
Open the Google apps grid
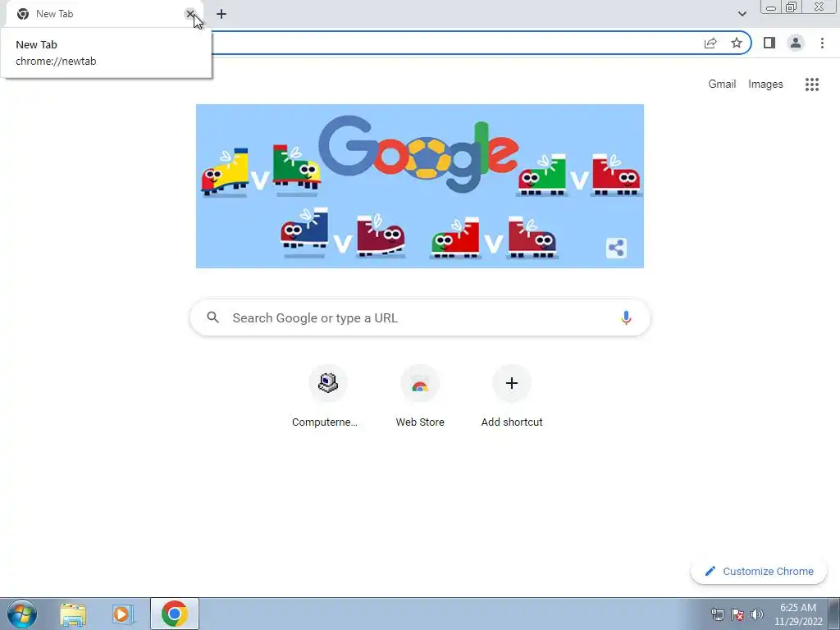click(811, 84)
